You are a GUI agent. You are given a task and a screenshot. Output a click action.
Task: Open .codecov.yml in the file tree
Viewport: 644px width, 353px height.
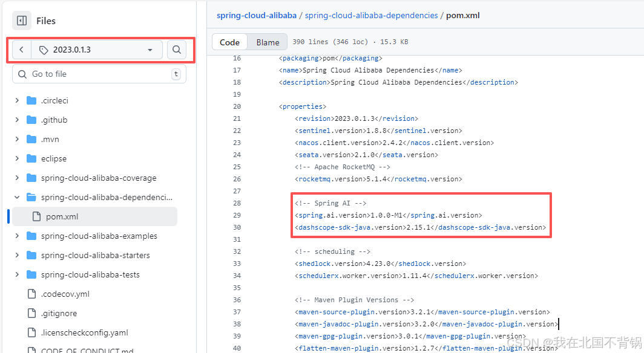[65, 294]
